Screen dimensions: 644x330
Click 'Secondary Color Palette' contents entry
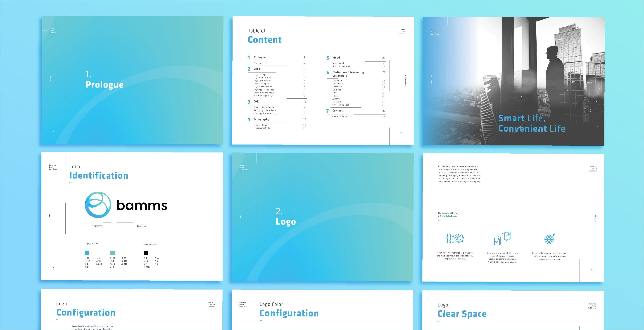[264, 110]
